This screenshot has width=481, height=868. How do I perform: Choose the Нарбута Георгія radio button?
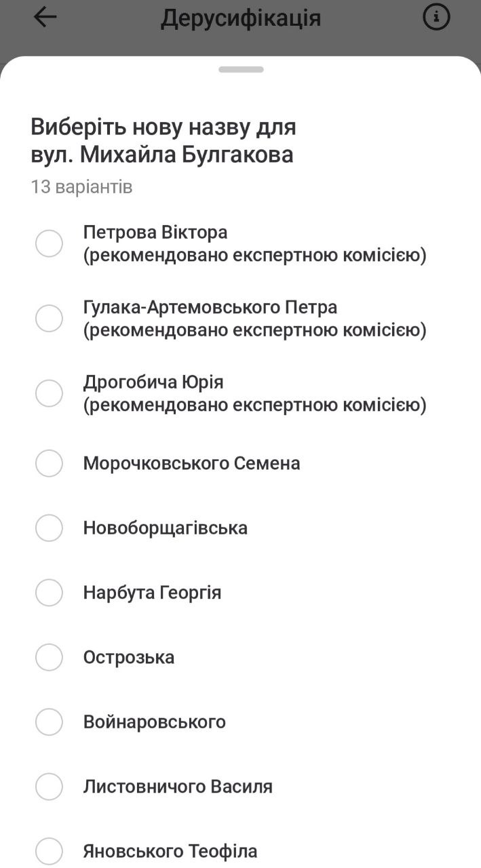49,593
